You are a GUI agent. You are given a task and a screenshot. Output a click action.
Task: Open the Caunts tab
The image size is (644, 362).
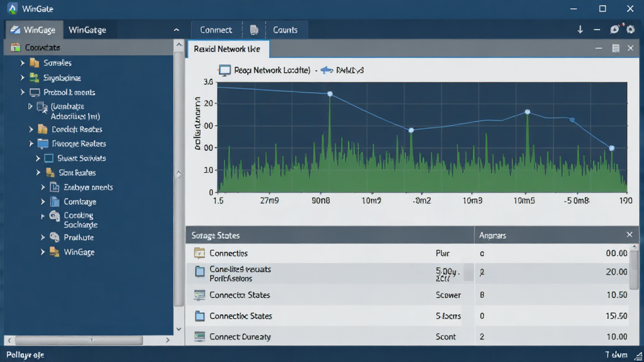[x=285, y=30]
